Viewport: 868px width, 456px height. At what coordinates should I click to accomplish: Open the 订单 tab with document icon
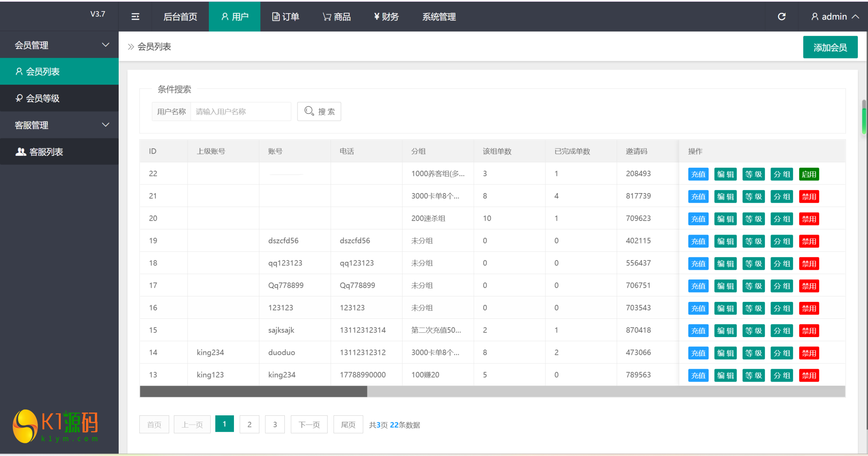pos(286,17)
